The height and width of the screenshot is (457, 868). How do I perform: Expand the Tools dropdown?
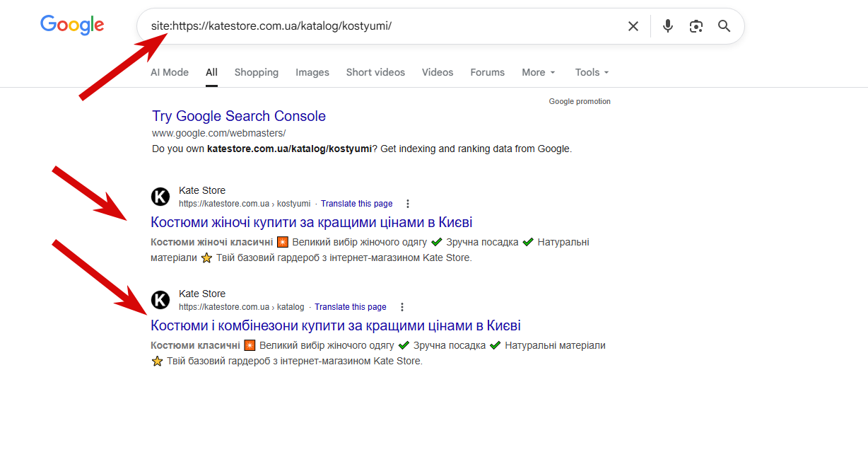592,72
